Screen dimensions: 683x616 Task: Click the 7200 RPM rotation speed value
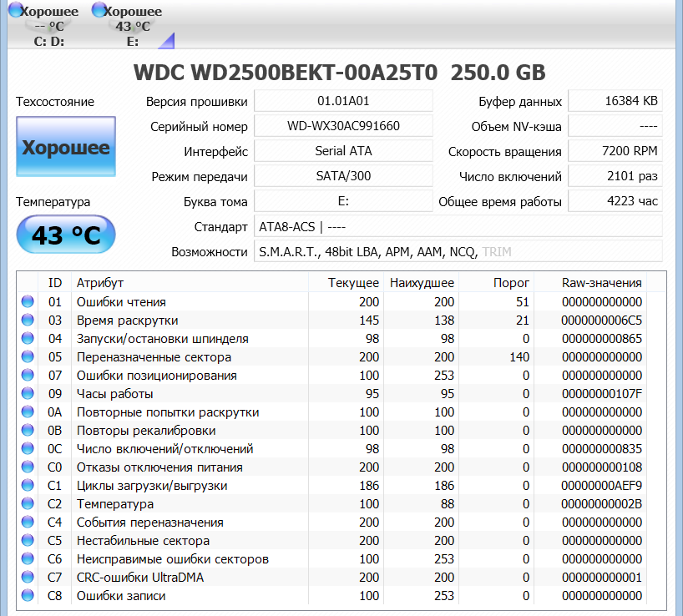615,151
